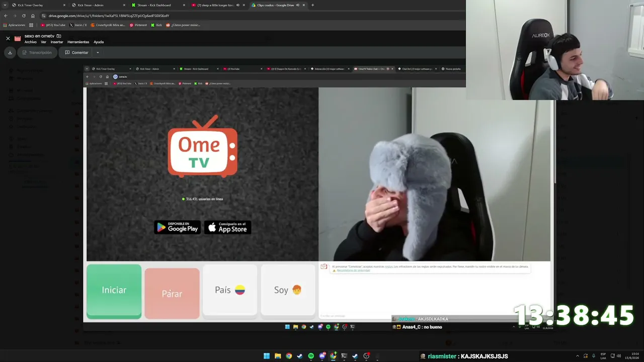Open the (453) YouTube bookmark
Viewport: 644px width, 362px height.
pos(53,25)
